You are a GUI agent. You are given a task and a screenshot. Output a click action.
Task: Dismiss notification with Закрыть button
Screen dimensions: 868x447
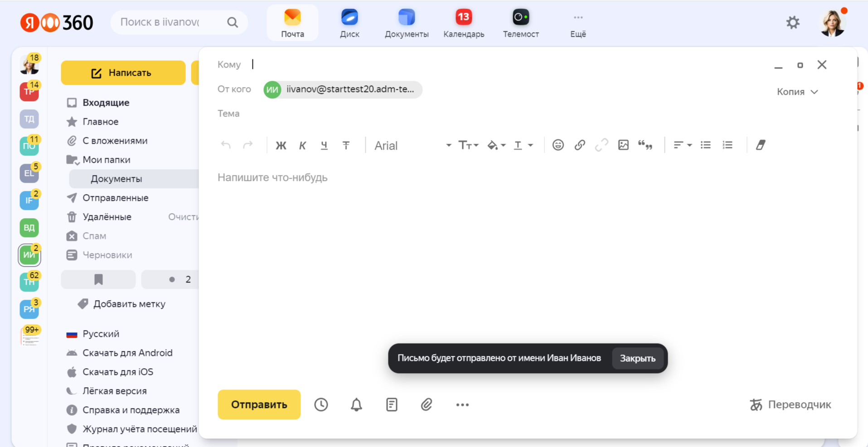click(637, 359)
